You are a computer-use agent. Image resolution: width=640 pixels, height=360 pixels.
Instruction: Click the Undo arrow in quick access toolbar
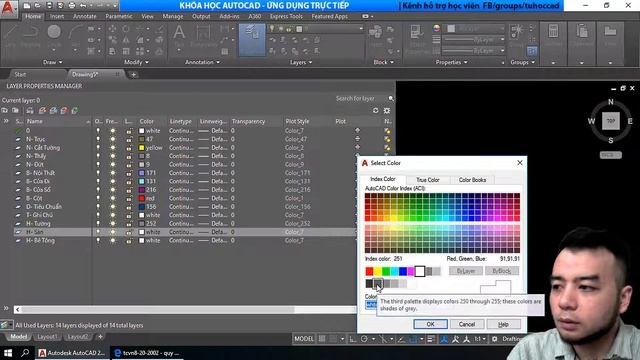point(83,6)
